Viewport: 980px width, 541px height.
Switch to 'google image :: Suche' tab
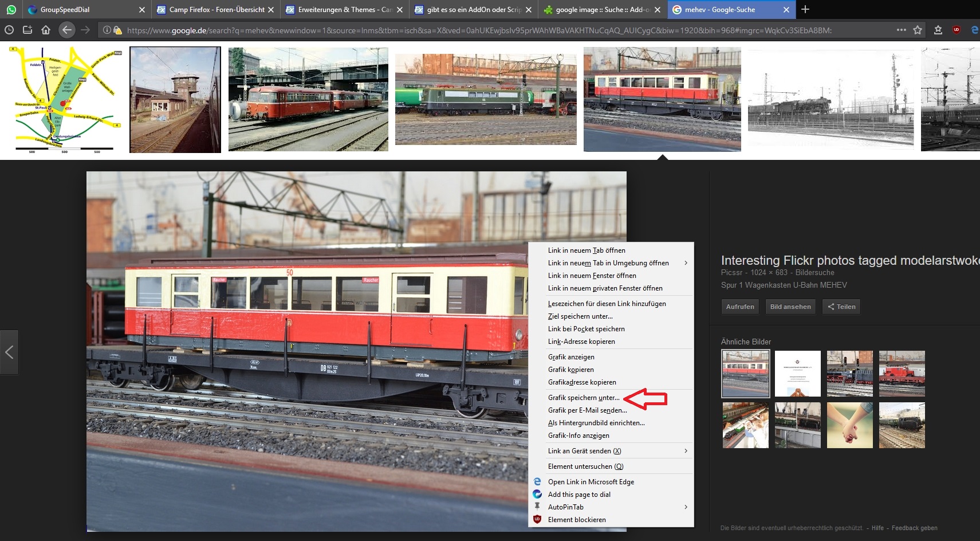point(602,10)
